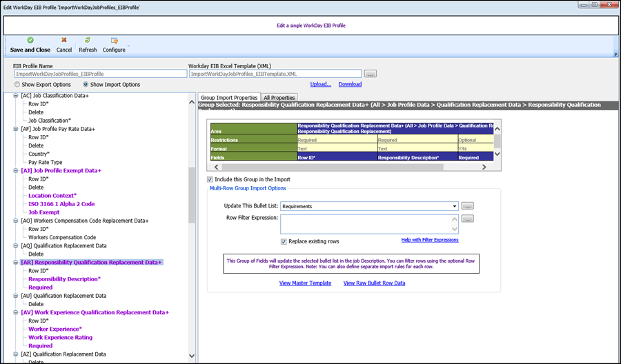Collapse [AV] Work Experience Qualification node
The width and height of the screenshot is (621, 364).
(x=16, y=312)
